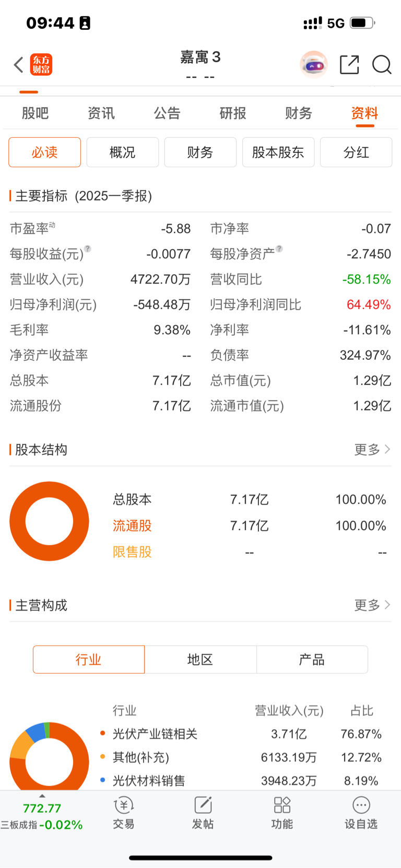Open search with magnifier icon
Image resolution: width=401 pixels, height=868 pixels.
[x=382, y=65]
